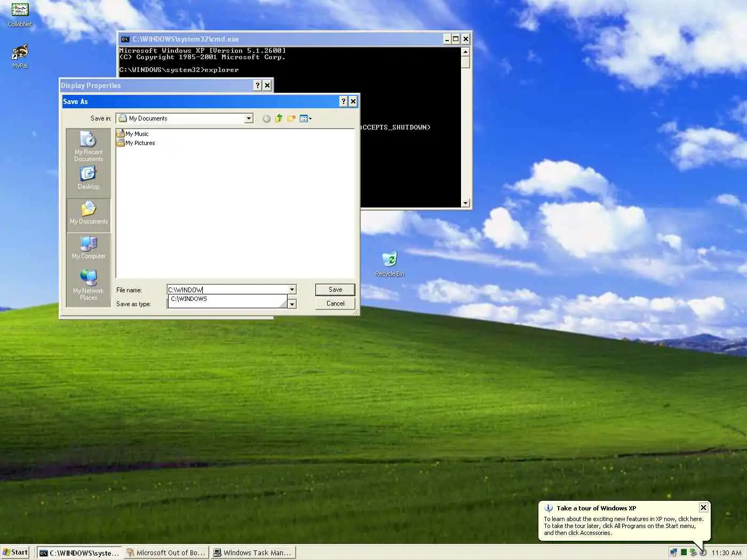Click cmd.exe scrollbar down arrow
The width and height of the screenshot is (747, 560).
point(465,203)
